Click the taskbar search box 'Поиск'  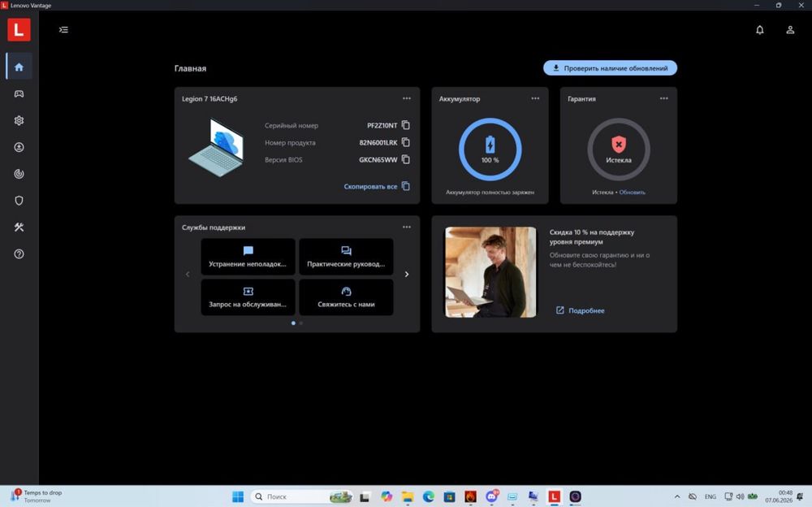coord(301,496)
